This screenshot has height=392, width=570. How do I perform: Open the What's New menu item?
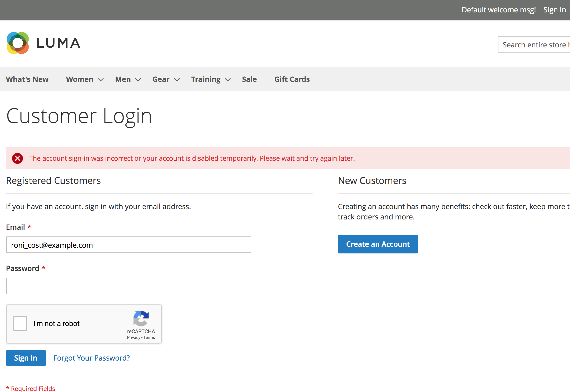coord(27,79)
